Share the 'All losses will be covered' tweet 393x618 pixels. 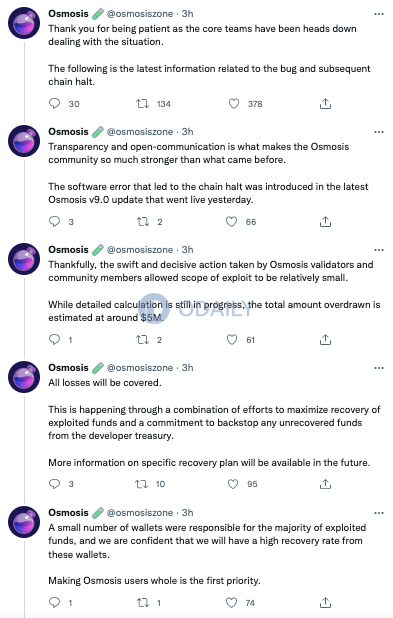pyautogui.click(x=325, y=484)
